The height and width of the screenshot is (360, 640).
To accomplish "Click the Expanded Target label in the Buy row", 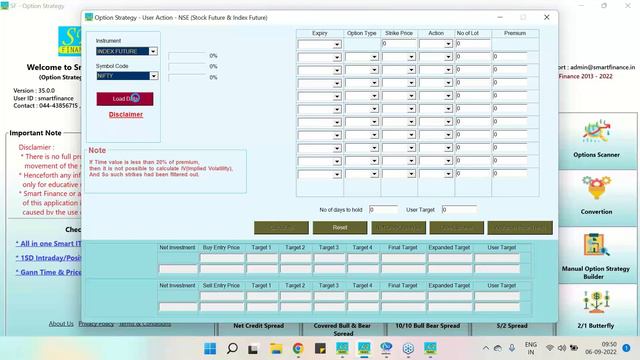I will (x=449, y=248).
